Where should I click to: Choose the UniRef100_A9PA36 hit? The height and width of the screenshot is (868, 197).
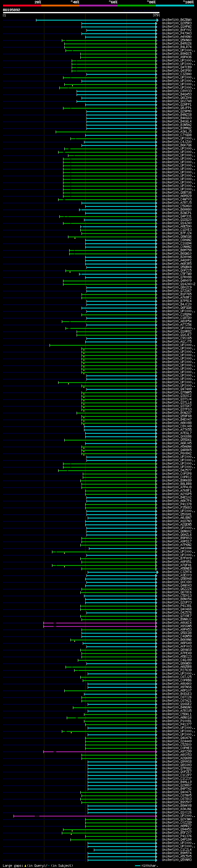[x=176, y=57]
